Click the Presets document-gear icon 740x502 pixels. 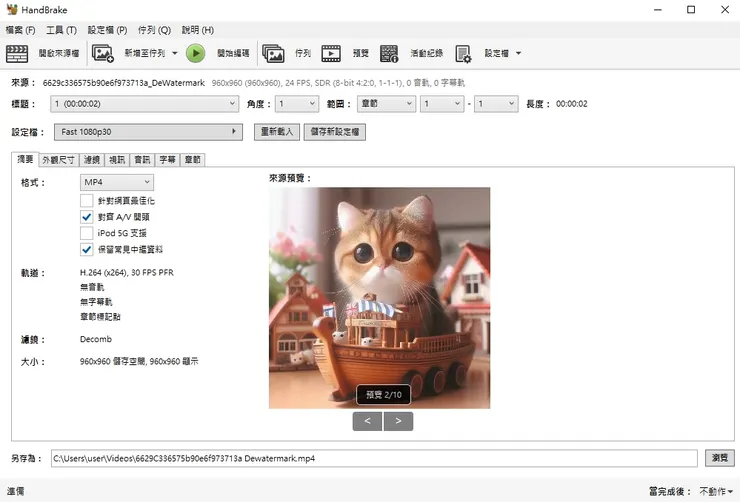[x=463, y=53]
